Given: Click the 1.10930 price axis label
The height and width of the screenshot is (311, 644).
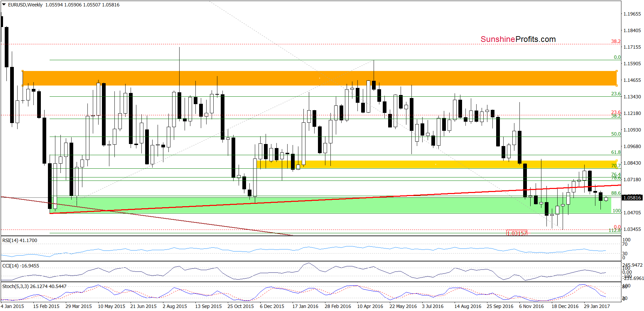Looking at the screenshot, I should pos(632,130).
